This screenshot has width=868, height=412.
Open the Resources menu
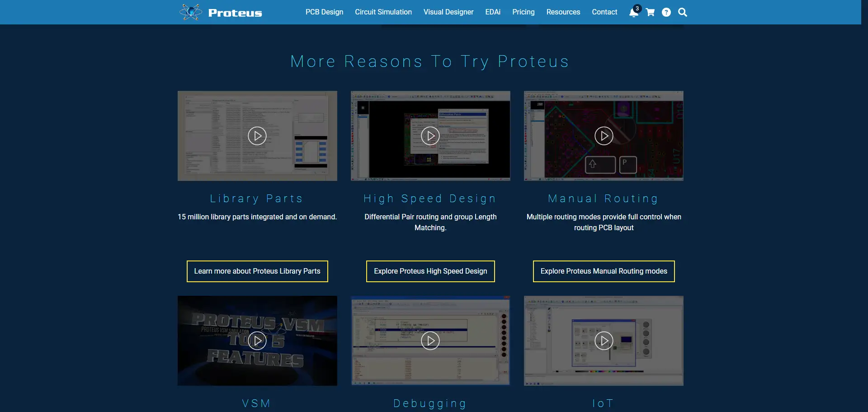(x=563, y=12)
